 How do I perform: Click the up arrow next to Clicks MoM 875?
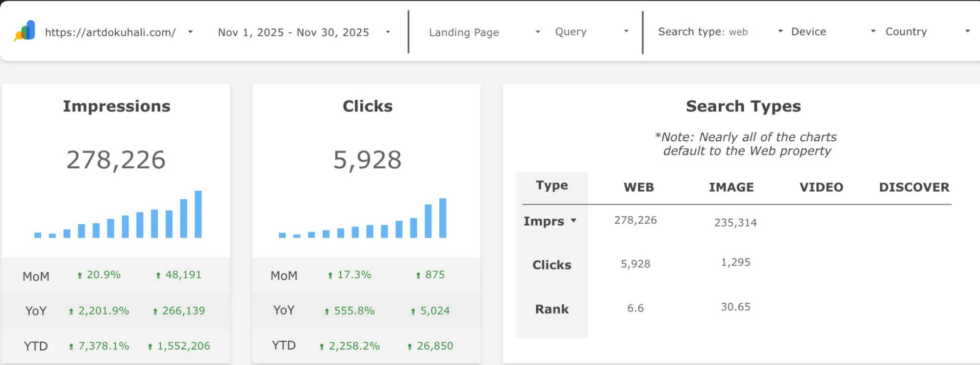(418, 275)
